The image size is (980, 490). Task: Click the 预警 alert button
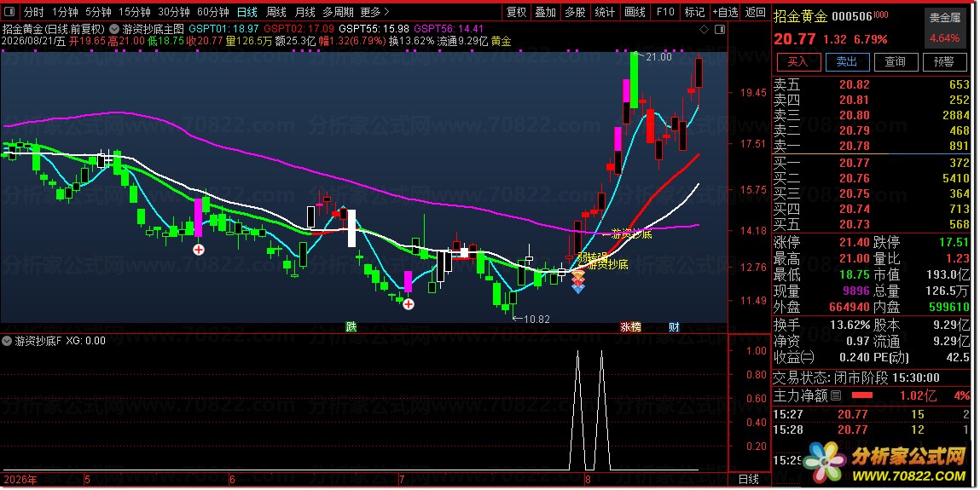(x=943, y=62)
